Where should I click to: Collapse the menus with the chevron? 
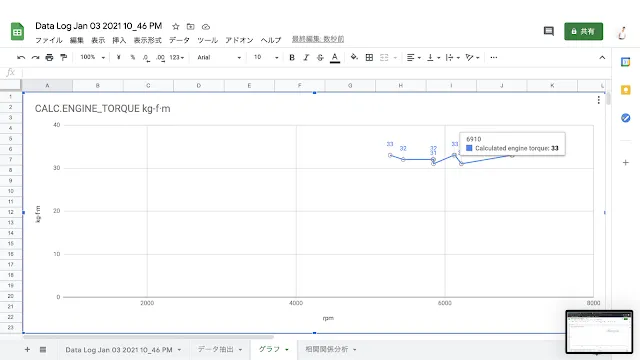tap(602, 58)
